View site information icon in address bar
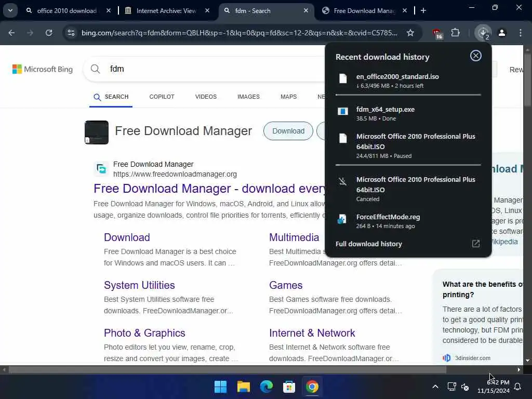Viewport: 532px width, 399px height. point(71,33)
